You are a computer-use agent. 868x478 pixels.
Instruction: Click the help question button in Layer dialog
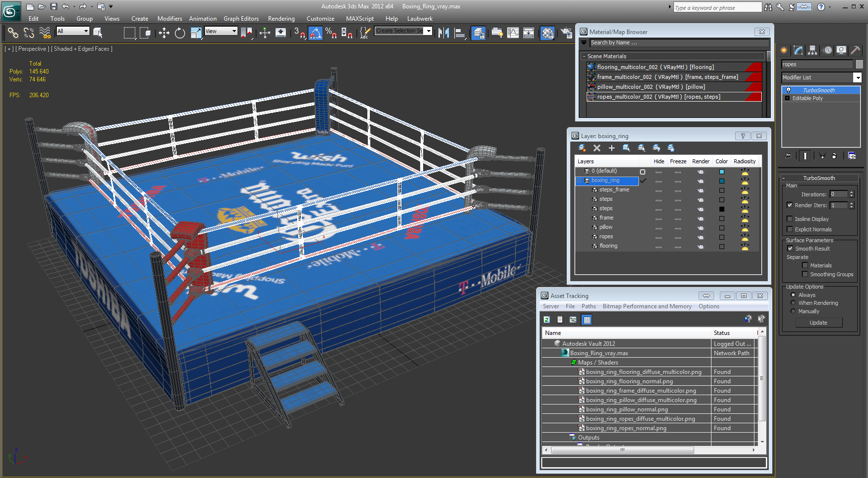point(743,136)
